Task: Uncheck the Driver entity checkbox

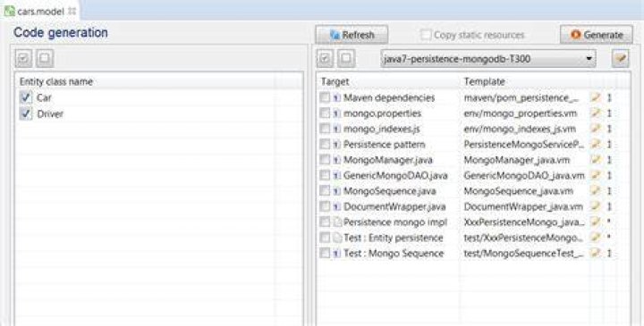Action: (x=26, y=113)
